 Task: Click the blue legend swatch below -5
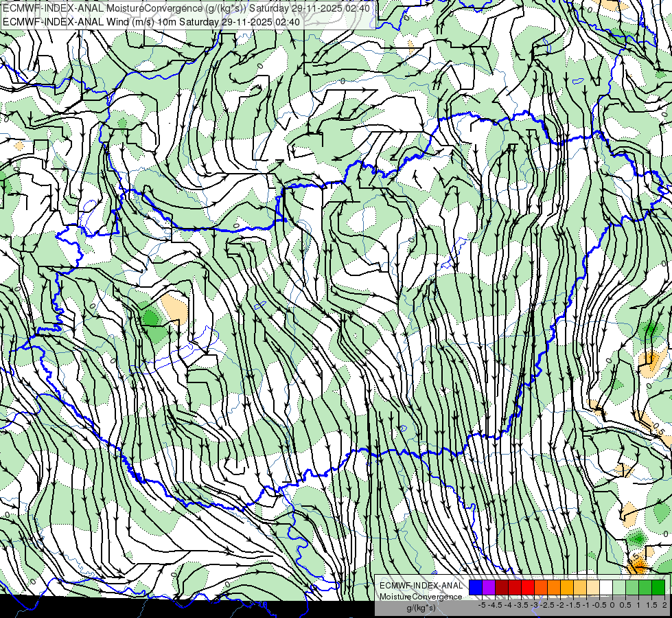point(476,588)
